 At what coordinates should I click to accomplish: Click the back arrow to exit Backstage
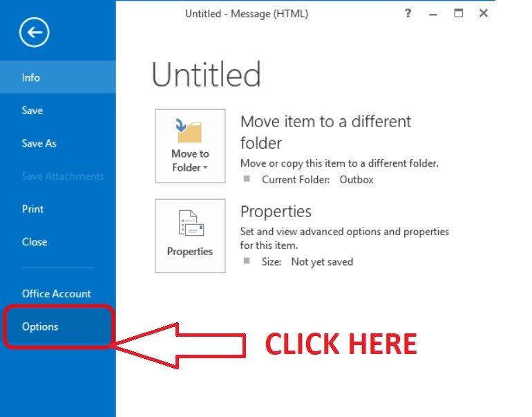34,33
